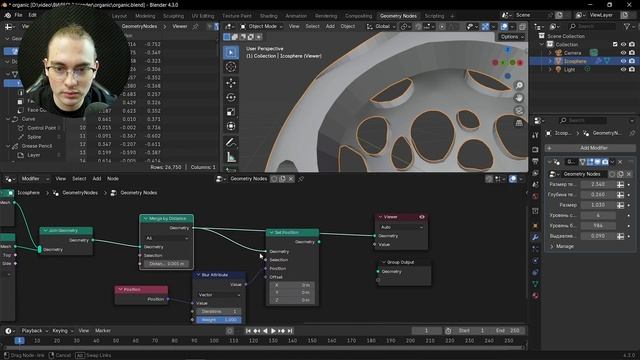Open the Output properties tab

click(535, 161)
